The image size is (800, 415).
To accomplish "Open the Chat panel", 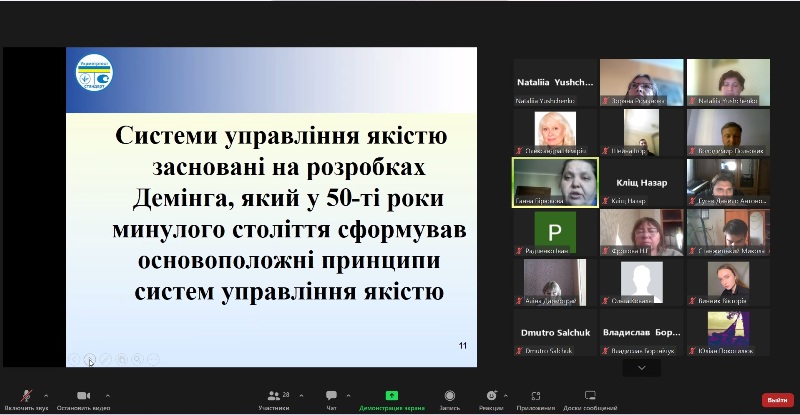I will pyautogui.click(x=331, y=399).
